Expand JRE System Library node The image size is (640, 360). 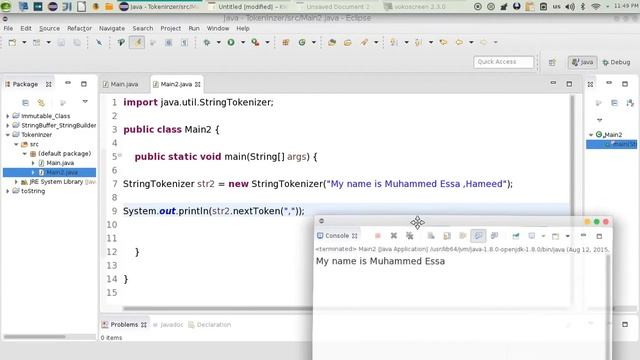[x=16, y=182]
